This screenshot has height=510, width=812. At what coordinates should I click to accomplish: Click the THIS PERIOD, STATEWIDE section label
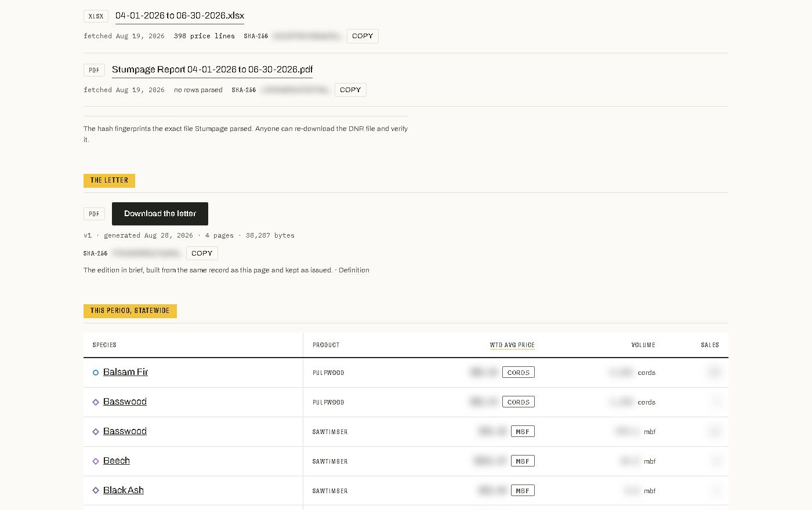coord(130,311)
